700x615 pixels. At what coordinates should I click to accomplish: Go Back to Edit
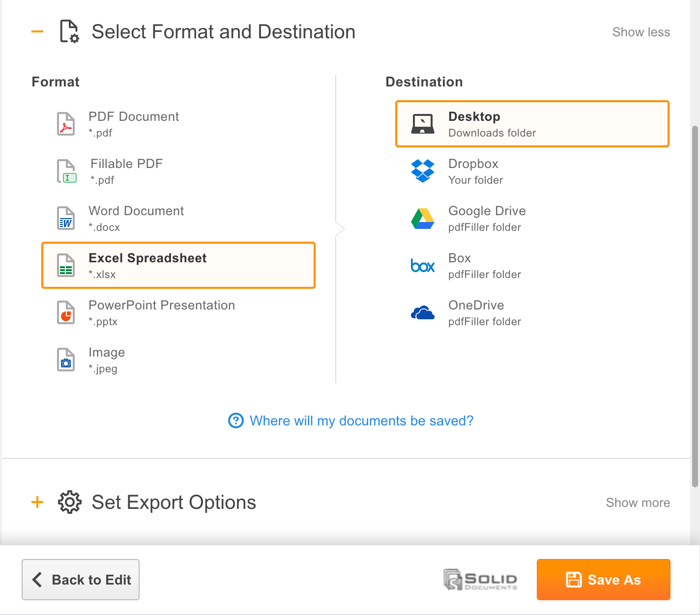81,580
